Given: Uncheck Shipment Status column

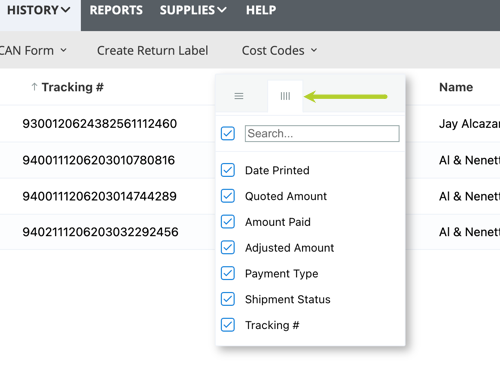Looking at the screenshot, I should coord(228,299).
